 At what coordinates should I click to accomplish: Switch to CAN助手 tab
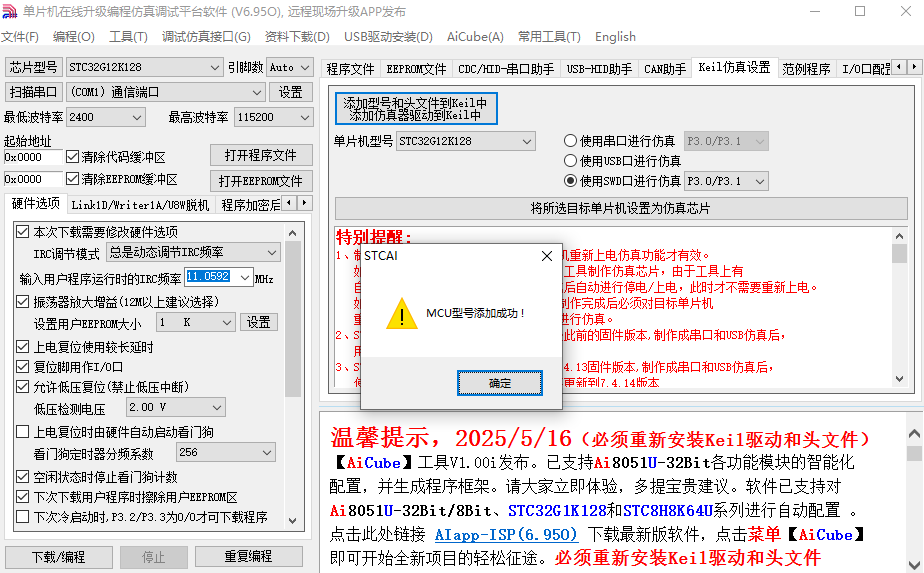tap(665, 69)
